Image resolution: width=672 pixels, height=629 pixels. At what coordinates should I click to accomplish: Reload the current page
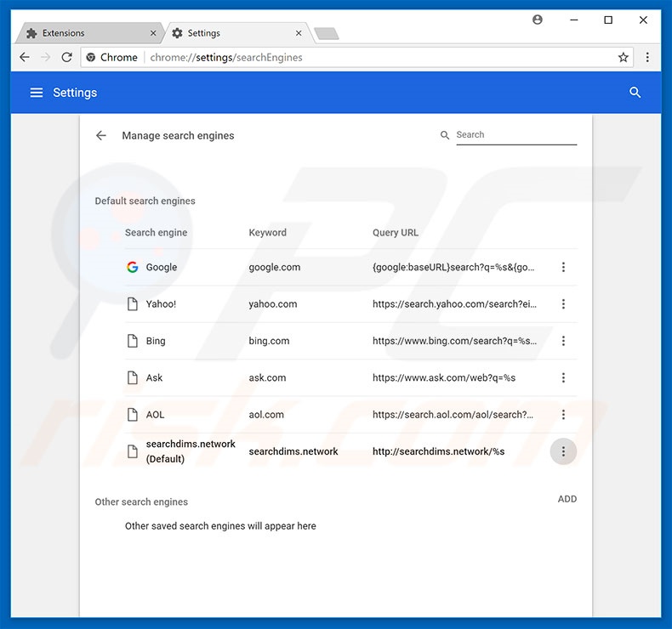pyautogui.click(x=67, y=57)
